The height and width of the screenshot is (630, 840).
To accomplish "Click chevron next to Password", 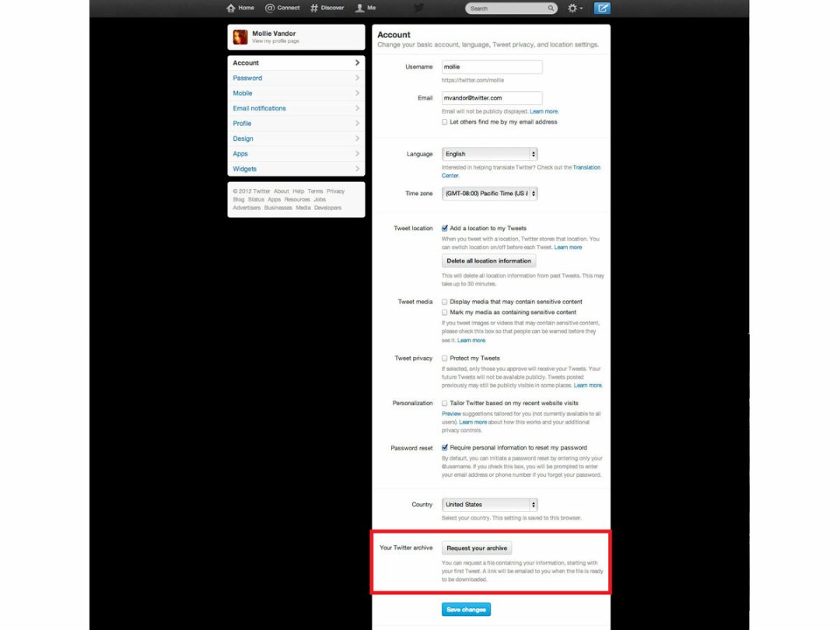I will 357,79.
